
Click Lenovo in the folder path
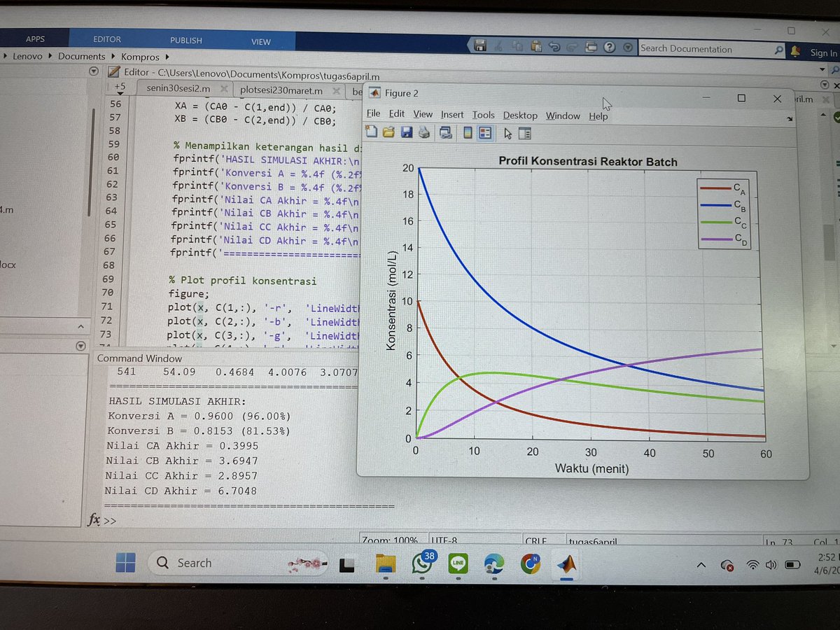pos(27,56)
